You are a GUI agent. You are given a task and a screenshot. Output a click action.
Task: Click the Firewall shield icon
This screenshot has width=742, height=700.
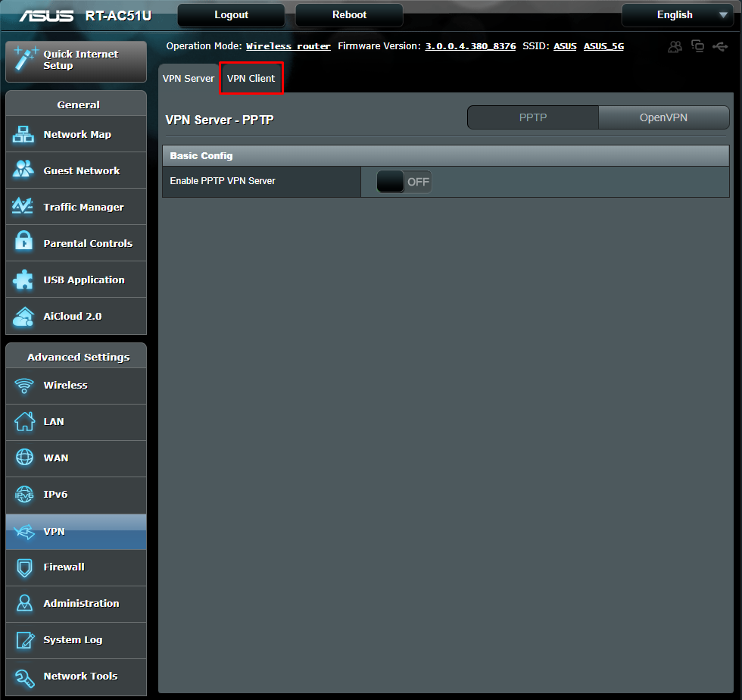pyautogui.click(x=23, y=567)
